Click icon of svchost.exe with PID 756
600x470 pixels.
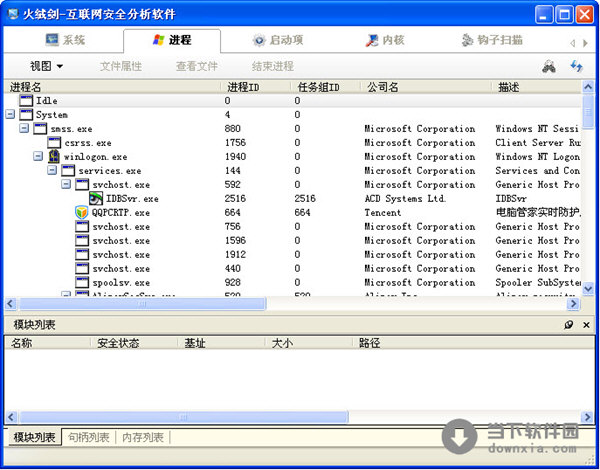tap(82, 227)
